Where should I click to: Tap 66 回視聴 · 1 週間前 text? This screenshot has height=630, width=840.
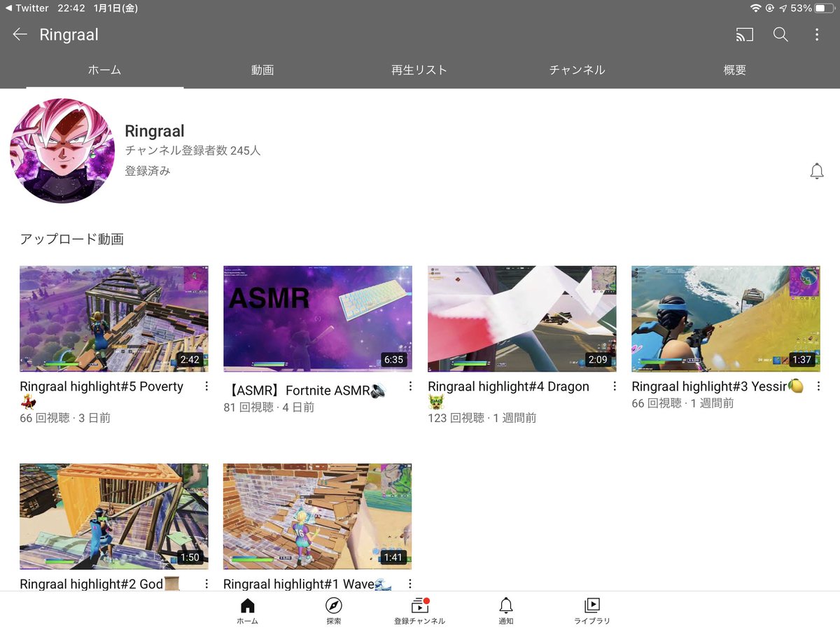click(x=682, y=402)
